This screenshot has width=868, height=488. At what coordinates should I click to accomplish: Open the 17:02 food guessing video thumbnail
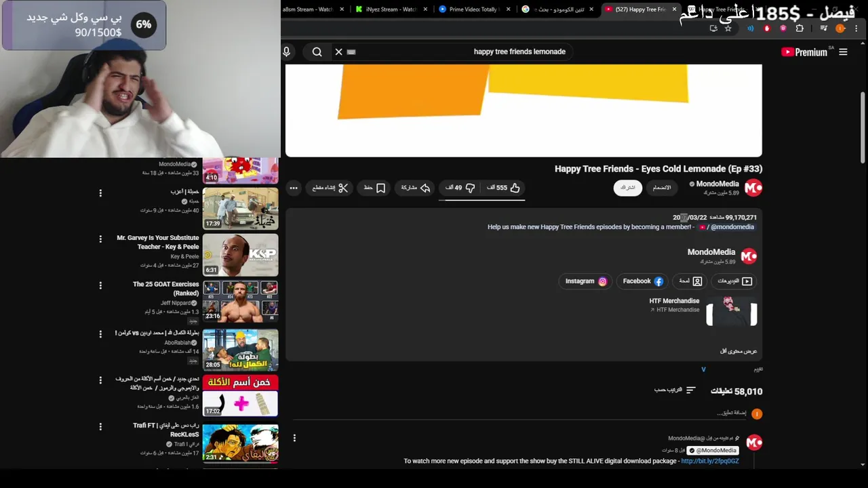click(x=240, y=396)
